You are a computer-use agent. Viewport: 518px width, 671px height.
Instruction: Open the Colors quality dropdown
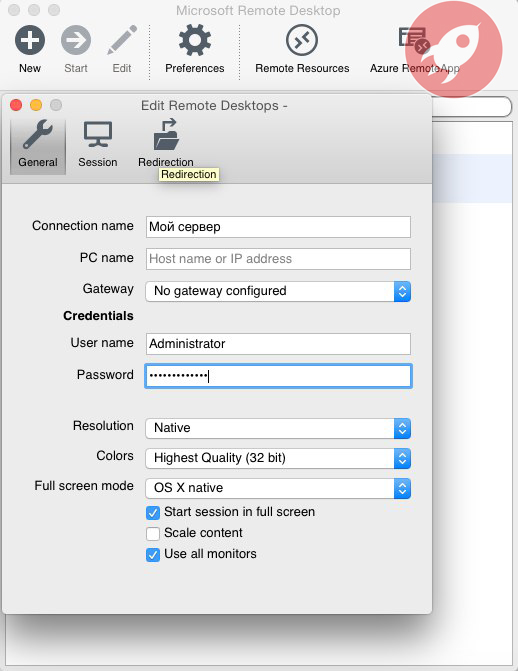(278, 458)
